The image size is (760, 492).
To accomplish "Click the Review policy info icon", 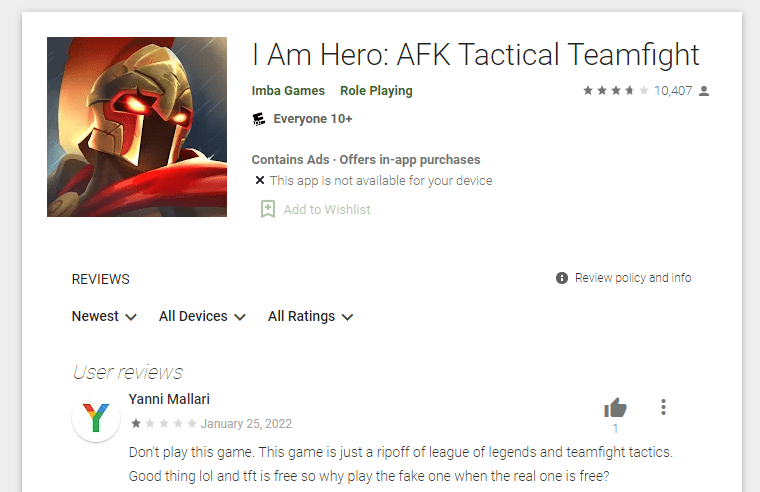I will coord(562,278).
